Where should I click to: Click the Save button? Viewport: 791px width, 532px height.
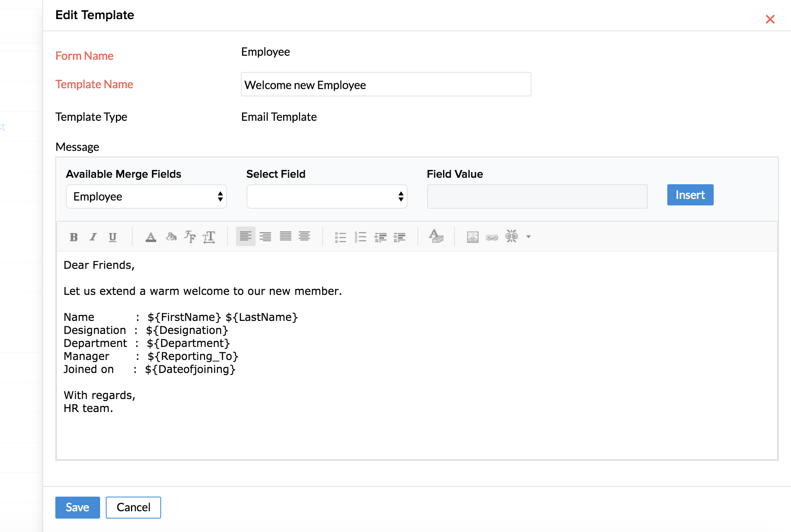[77, 507]
